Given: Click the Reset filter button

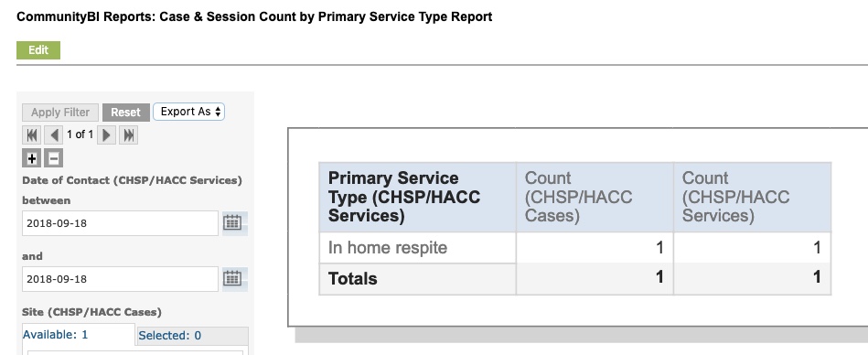Looking at the screenshot, I should 125,112.
